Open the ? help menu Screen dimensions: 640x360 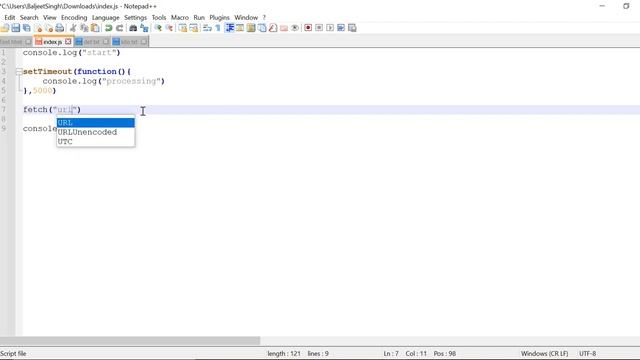pos(264,18)
